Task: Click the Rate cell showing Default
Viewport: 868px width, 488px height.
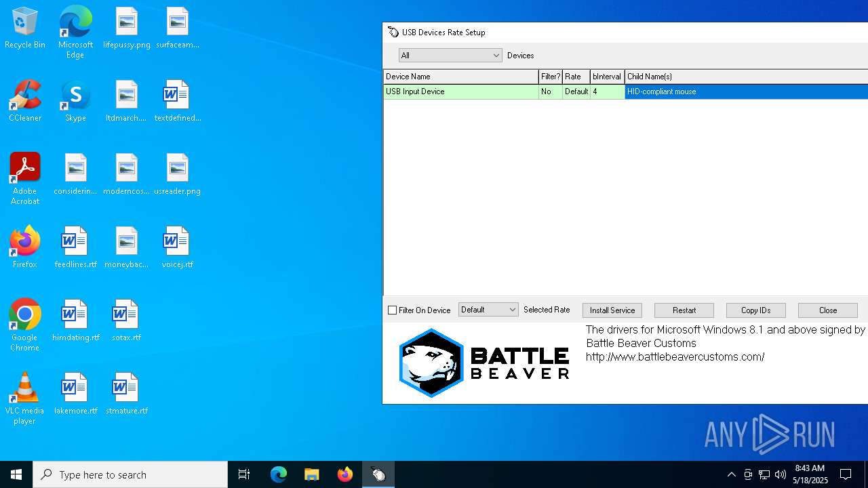Action: 576,91
